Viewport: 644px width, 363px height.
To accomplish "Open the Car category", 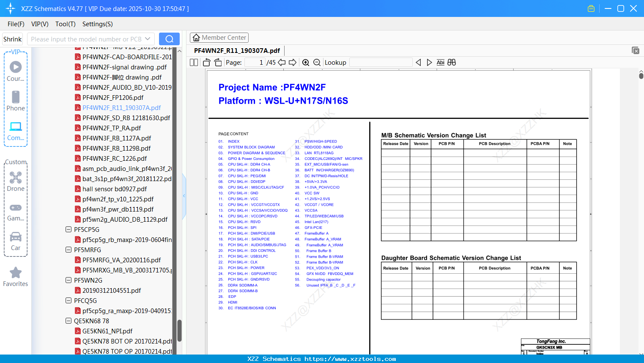I will [16, 241].
